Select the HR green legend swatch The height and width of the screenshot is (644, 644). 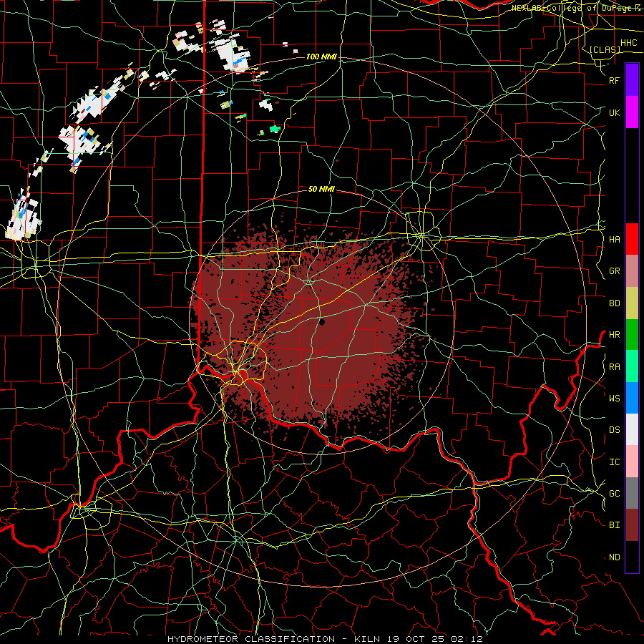pyautogui.click(x=632, y=335)
